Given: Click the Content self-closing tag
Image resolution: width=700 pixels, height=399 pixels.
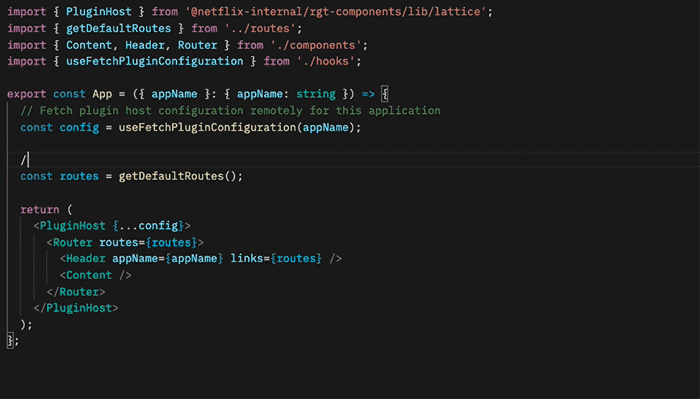Looking at the screenshot, I should click(x=96, y=275).
